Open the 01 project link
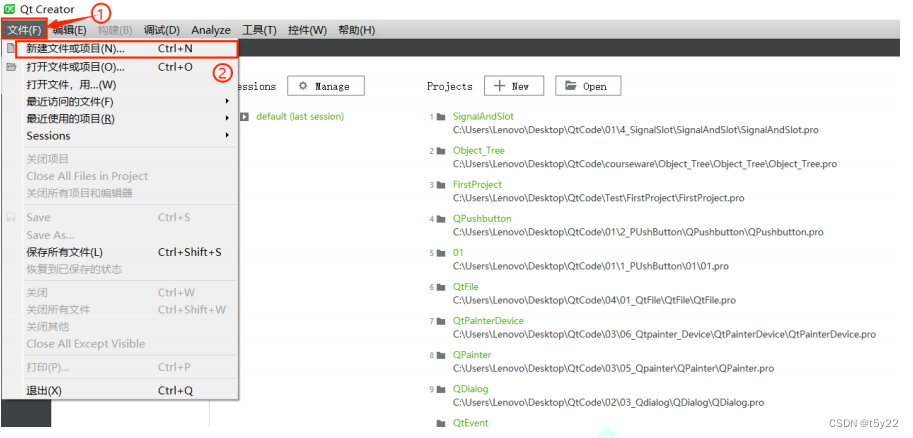The width and height of the screenshot is (913, 438). (x=458, y=253)
